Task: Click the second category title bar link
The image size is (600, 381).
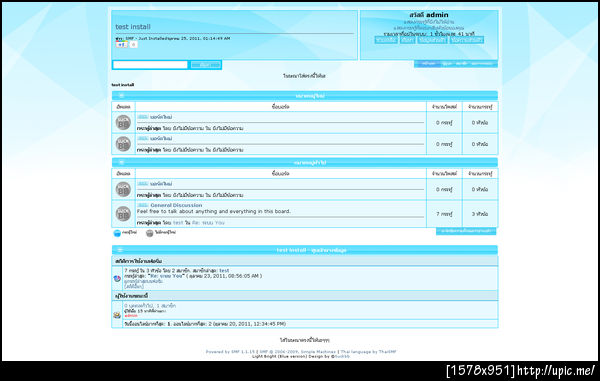Action: tap(310, 163)
